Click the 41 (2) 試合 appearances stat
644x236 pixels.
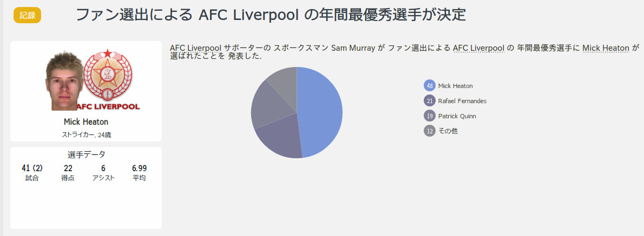pyautogui.click(x=32, y=173)
